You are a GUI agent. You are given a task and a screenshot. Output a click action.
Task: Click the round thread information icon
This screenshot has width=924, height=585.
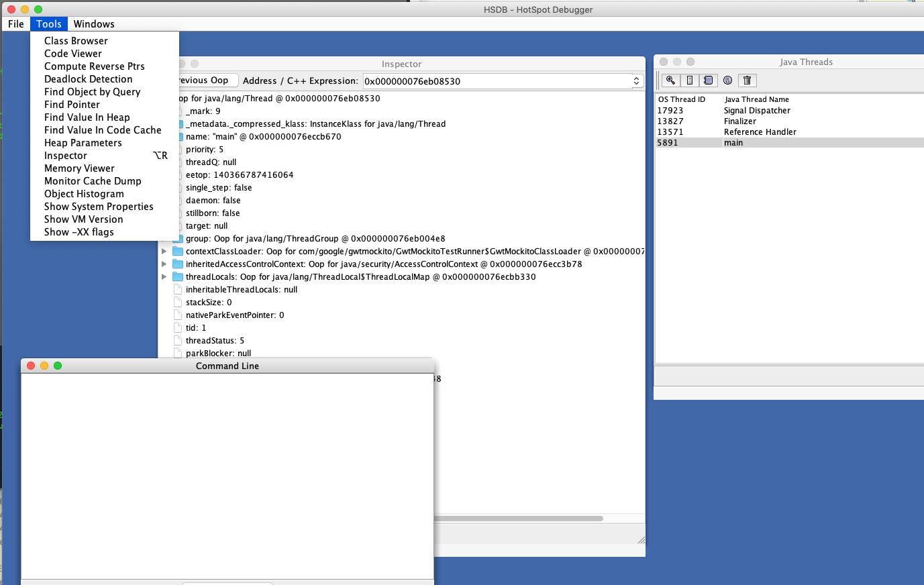coord(727,81)
